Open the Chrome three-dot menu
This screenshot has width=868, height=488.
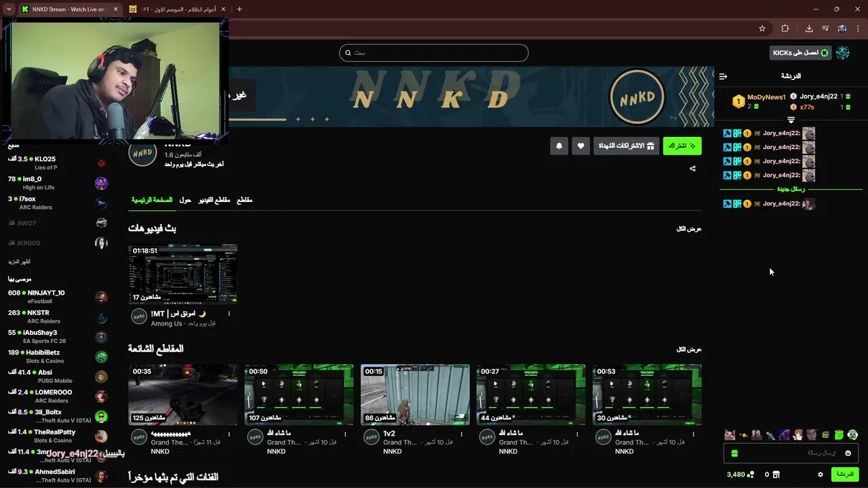(858, 28)
